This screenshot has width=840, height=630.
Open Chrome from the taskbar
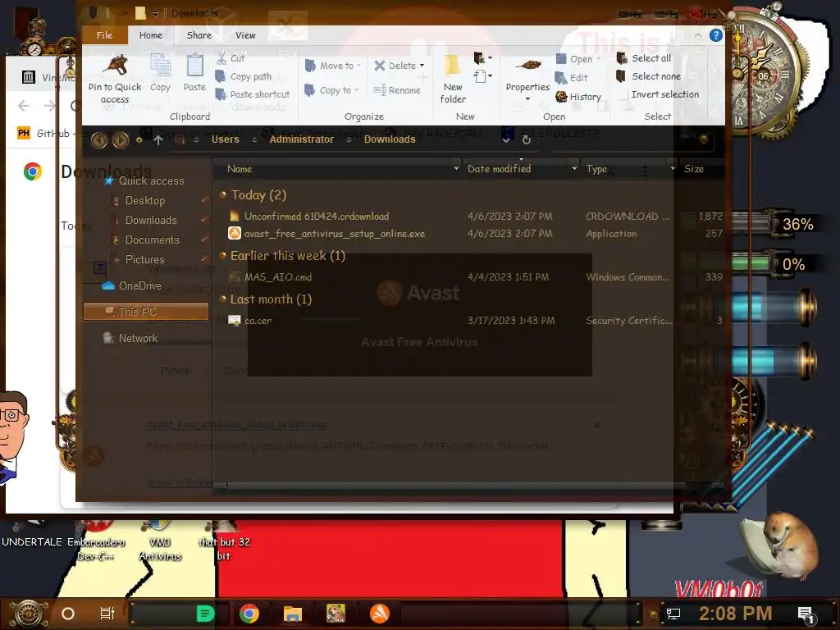coord(249,614)
